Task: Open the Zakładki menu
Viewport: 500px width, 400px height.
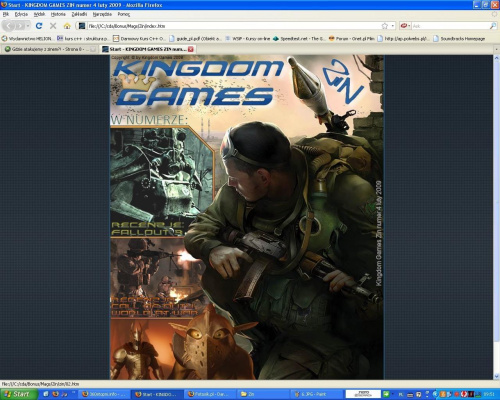Action: (x=79, y=14)
